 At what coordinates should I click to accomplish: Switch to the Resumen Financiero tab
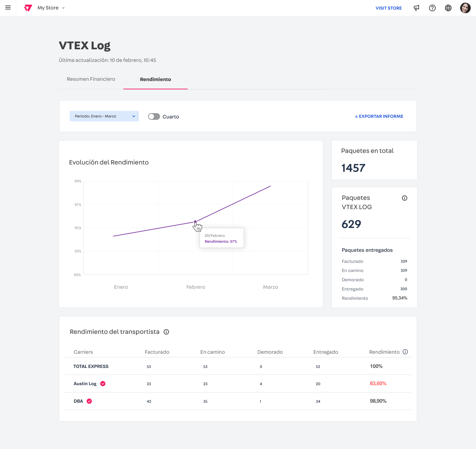(91, 79)
